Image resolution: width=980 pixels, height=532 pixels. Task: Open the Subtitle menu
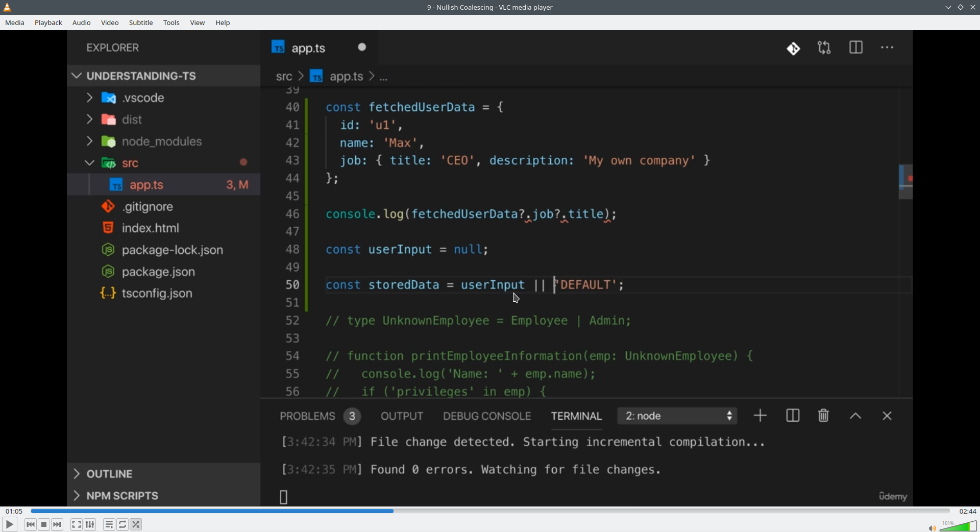[141, 23]
